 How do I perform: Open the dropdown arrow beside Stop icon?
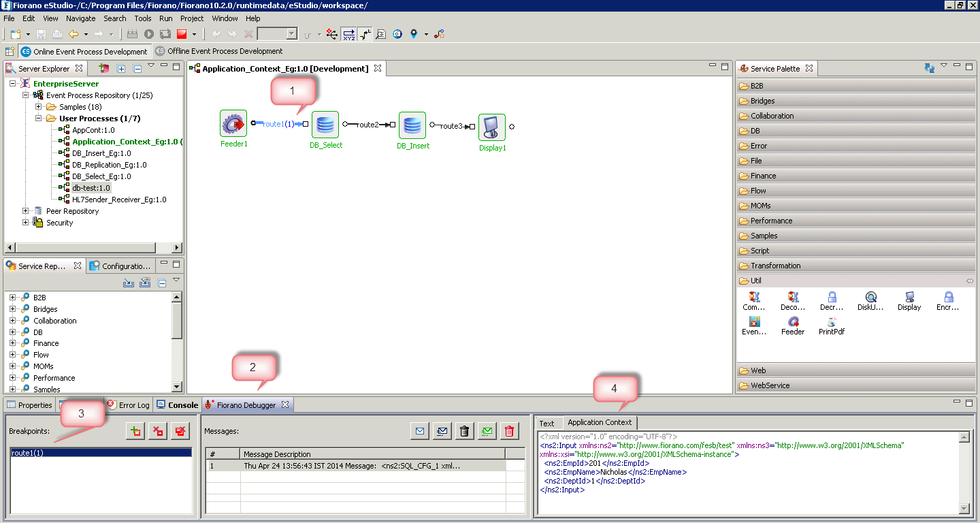[x=195, y=34]
